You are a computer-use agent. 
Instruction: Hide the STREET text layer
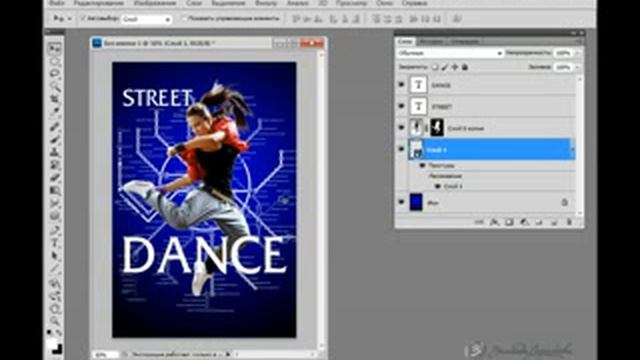[x=401, y=106]
